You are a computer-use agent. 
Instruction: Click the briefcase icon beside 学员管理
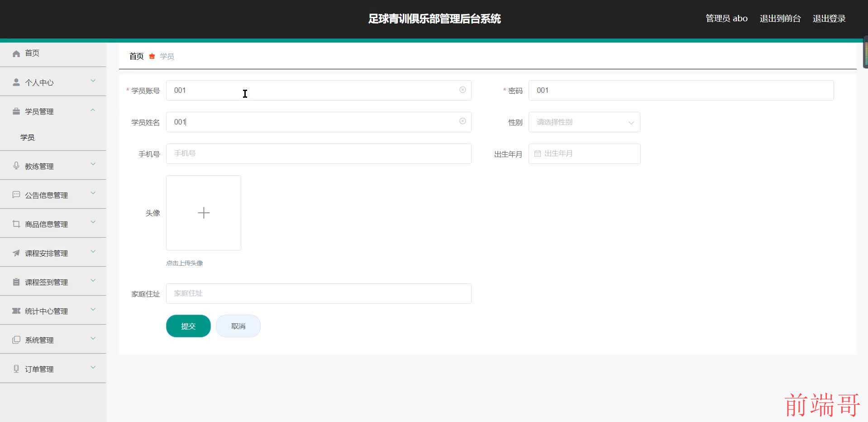(x=16, y=111)
